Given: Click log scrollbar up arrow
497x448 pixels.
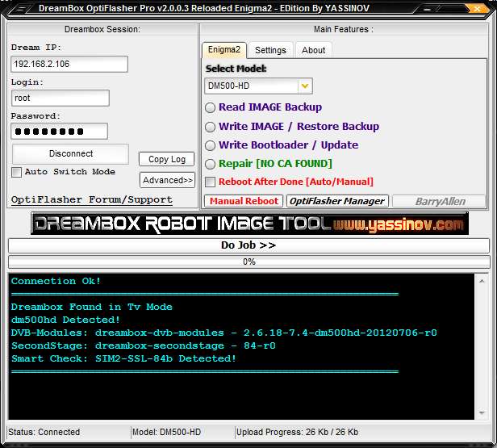Looking at the screenshot, I should pyautogui.click(x=482, y=281).
